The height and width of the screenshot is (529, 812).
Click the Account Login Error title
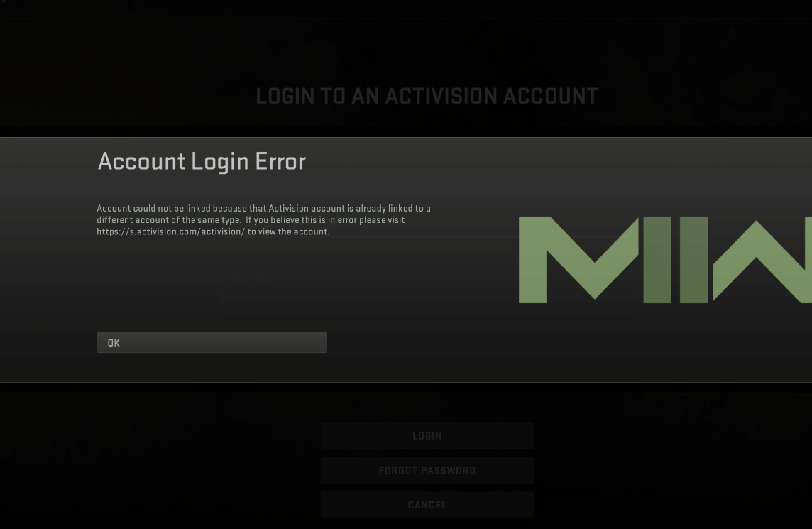pos(202,162)
